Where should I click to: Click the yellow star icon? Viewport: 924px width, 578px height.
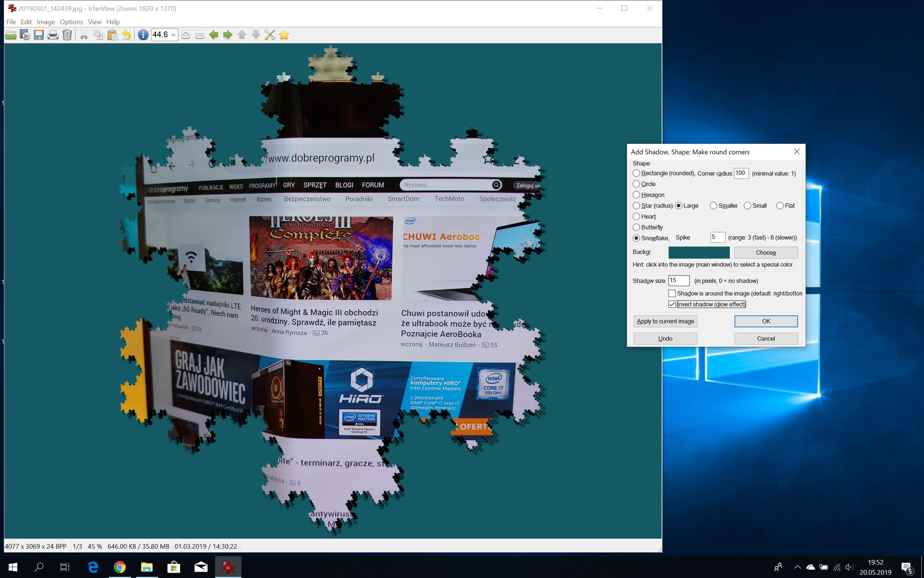(x=284, y=35)
